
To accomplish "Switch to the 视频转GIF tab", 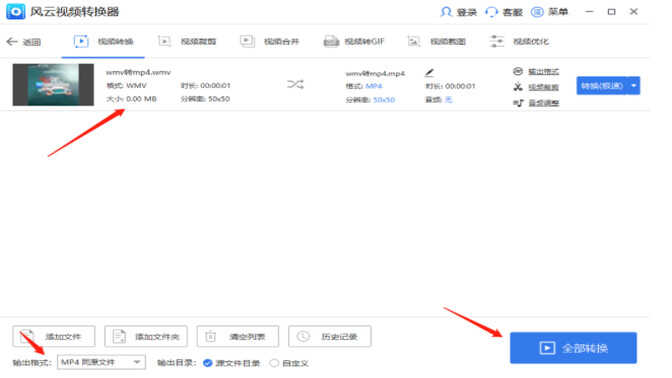I will pos(354,42).
